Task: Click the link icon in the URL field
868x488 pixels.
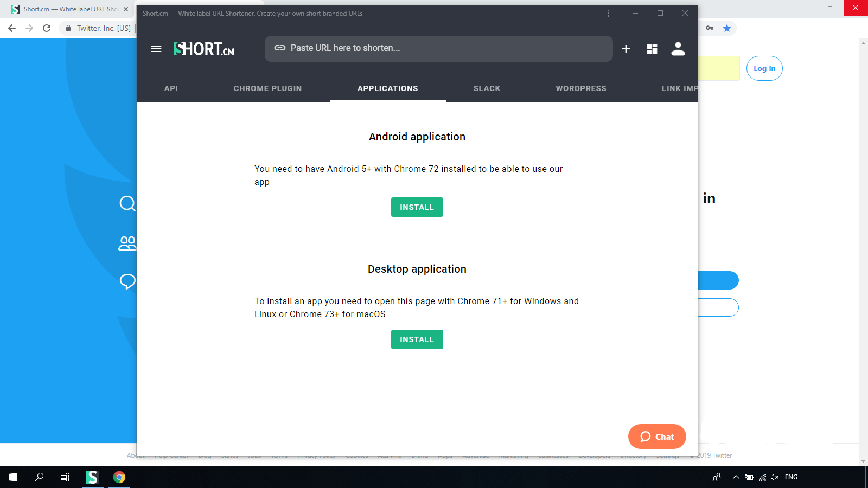Action: 279,48
